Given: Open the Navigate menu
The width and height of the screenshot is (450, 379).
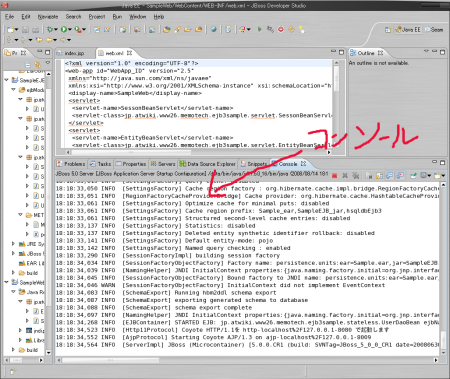Looking at the screenshot, I should point(48,17).
